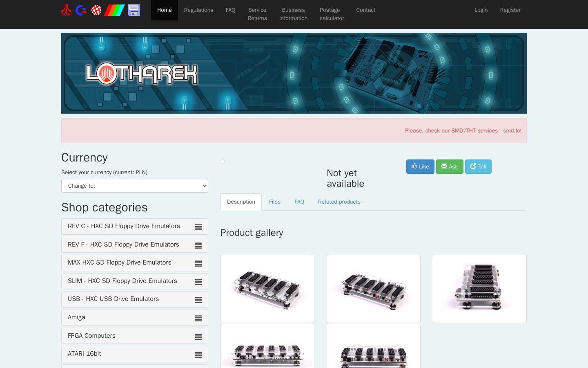Screen dimensions: 588x368
Task: Expand MAX HXC SD category list icon
Action: 198,264
